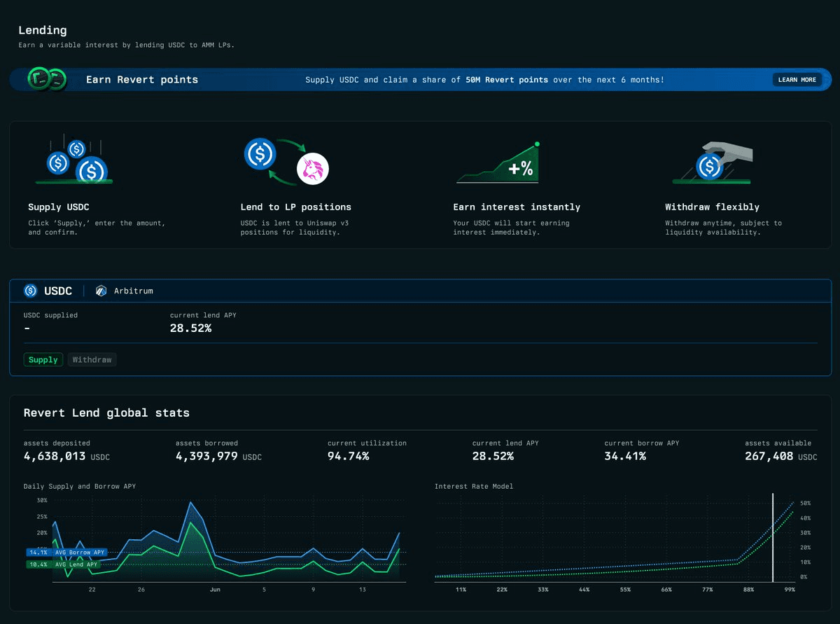Screen dimensions: 840x624
Task: Click the 'Revert Lend global stats' heading
Action: point(106,412)
